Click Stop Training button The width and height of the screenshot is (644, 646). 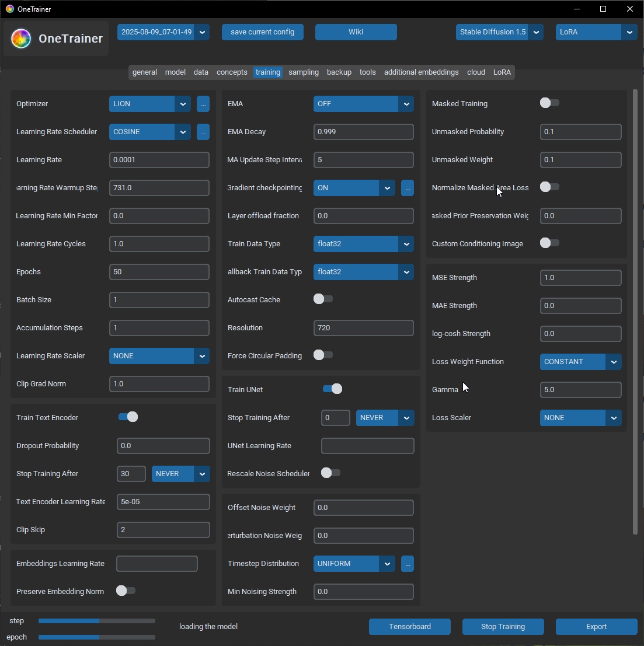(503, 627)
